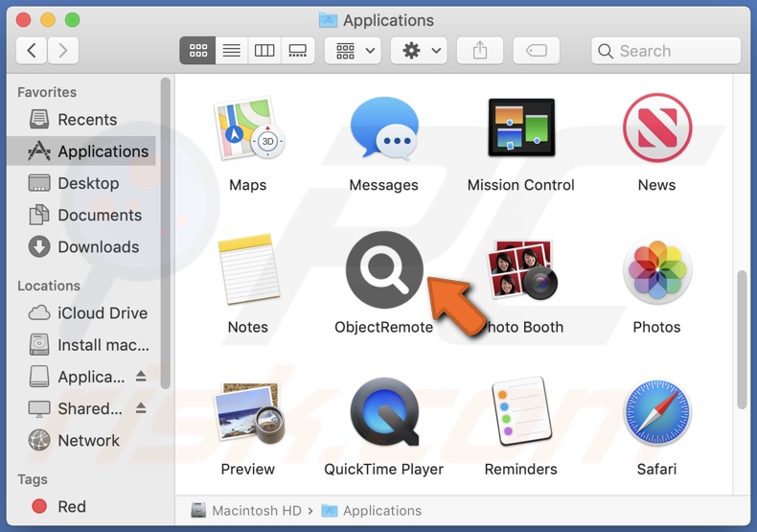The width and height of the screenshot is (757, 532).
Task: Click the main file area scrollbar
Action: 742,340
